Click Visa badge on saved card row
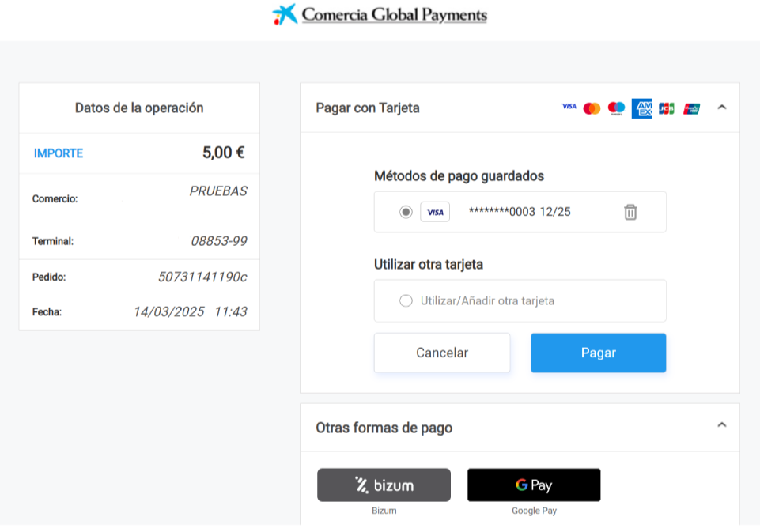This screenshot has width=760, height=532. 435,212
